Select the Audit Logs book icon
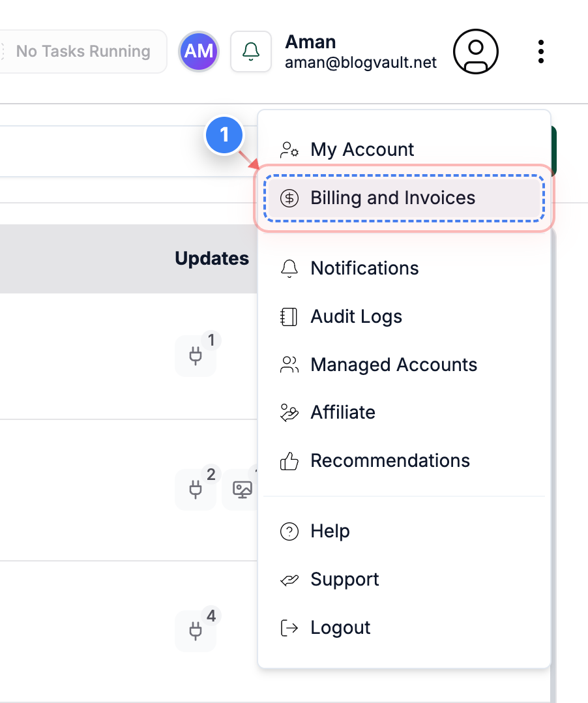Image resolution: width=588 pixels, height=703 pixels. 289,316
